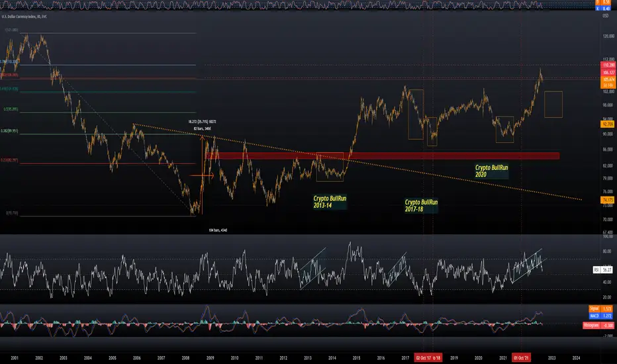
Task: Click year 2009 on time axis
Action: [x=210, y=358]
